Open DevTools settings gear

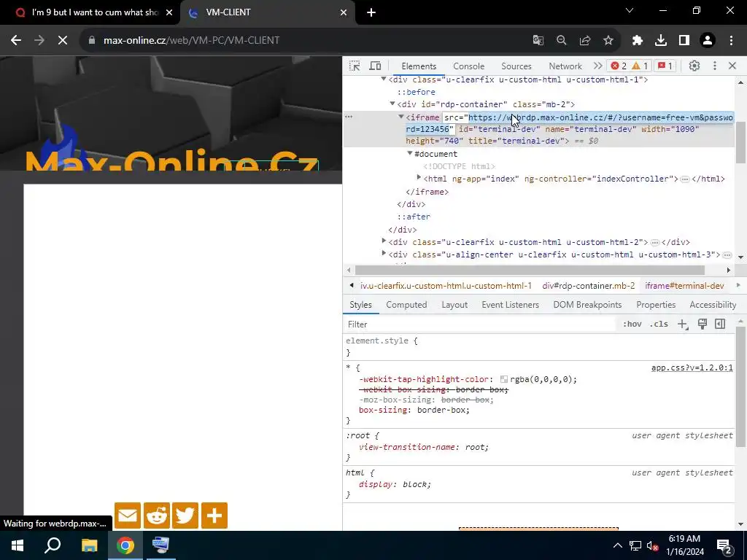694,66
